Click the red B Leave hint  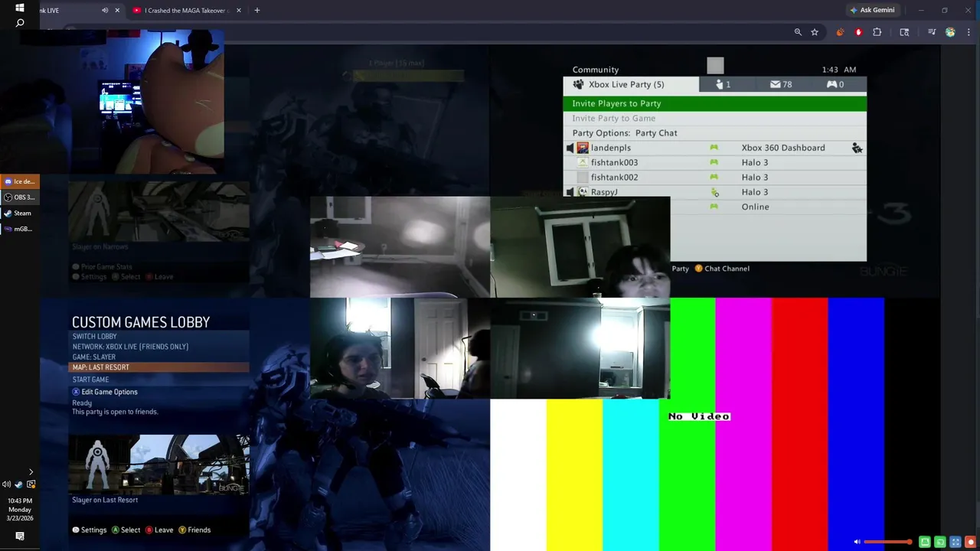pyautogui.click(x=159, y=530)
